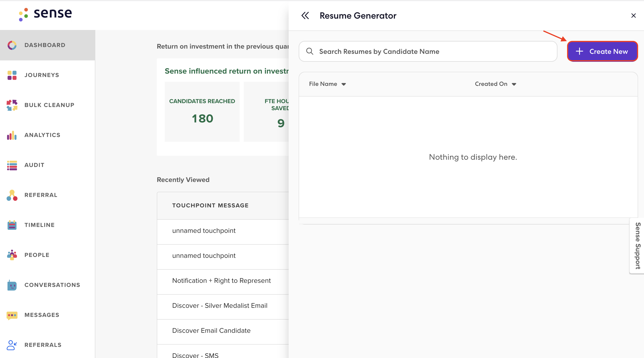
Task: Select Referrals in sidebar
Action: tap(43, 345)
